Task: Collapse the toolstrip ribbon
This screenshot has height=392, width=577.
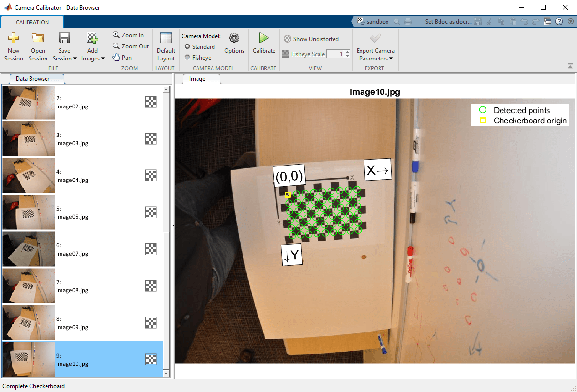Action: click(570, 66)
